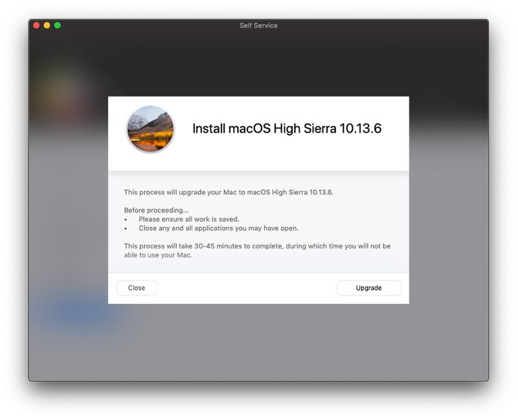Click "Close any and all applications" bullet text
The width and height of the screenshot is (518, 420).
[218, 228]
